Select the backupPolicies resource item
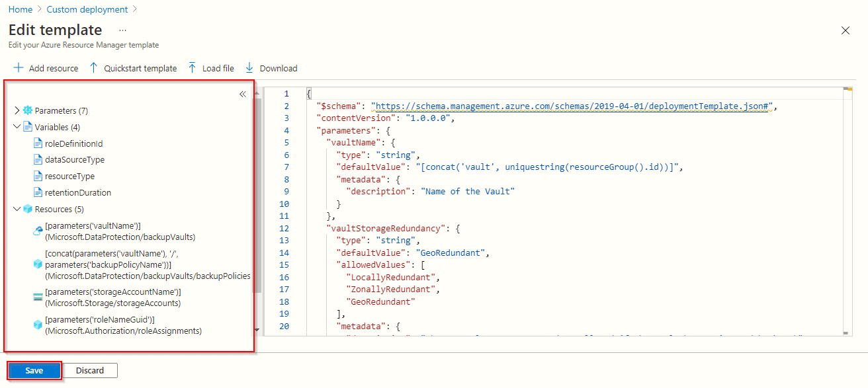This screenshot has height=388, width=868. pos(146,264)
